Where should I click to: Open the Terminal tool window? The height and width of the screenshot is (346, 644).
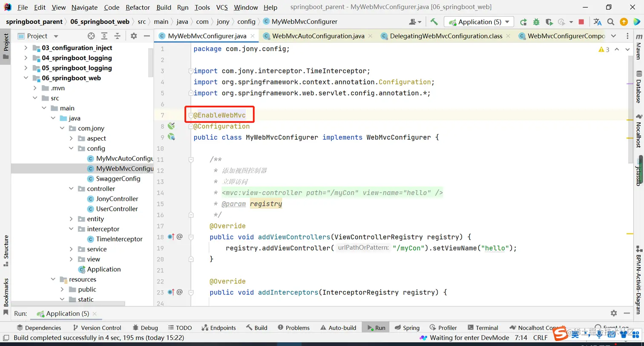483,328
